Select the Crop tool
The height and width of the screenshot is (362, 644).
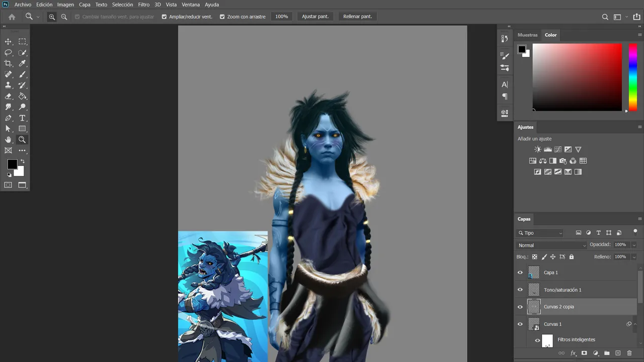pyautogui.click(x=8, y=63)
